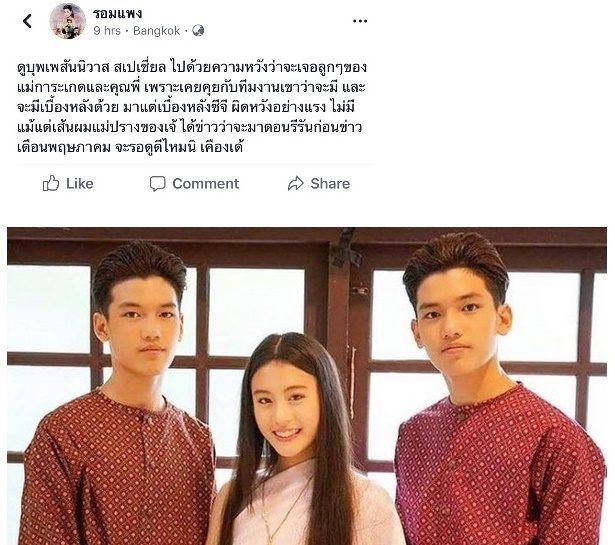Click the Like text label
The width and height of the screenshot is (615, 545).
(x=80, y=183)
